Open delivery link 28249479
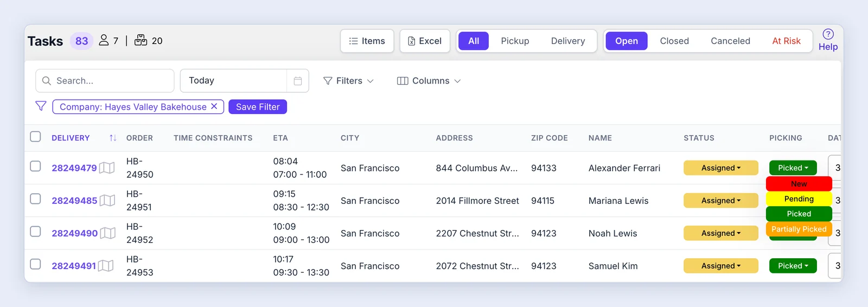Viewport: 868px width, 307px height. point(74,168)
